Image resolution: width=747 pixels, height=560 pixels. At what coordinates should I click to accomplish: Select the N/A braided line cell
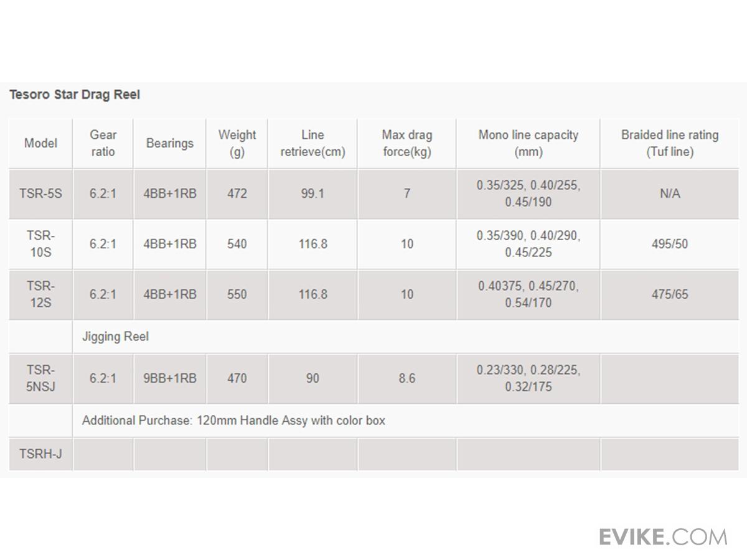(x=670, y=194)
